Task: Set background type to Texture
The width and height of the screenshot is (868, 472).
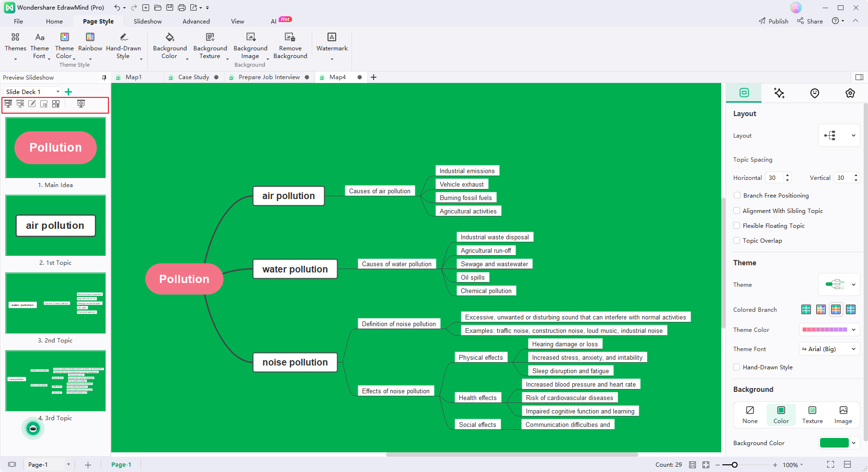Action: [812, 415]
